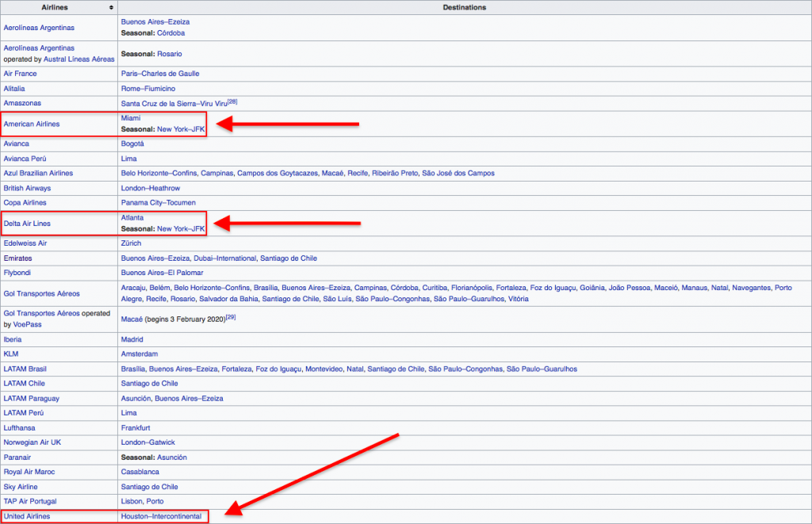Open the Lufthansa link
812x524 pixels.
click(x=19, y=428)
